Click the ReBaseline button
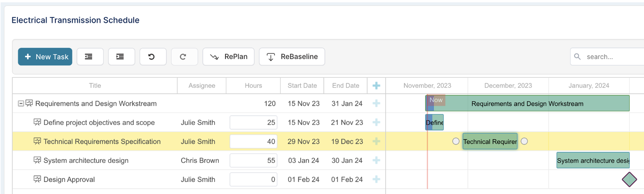 coord(292,57)
